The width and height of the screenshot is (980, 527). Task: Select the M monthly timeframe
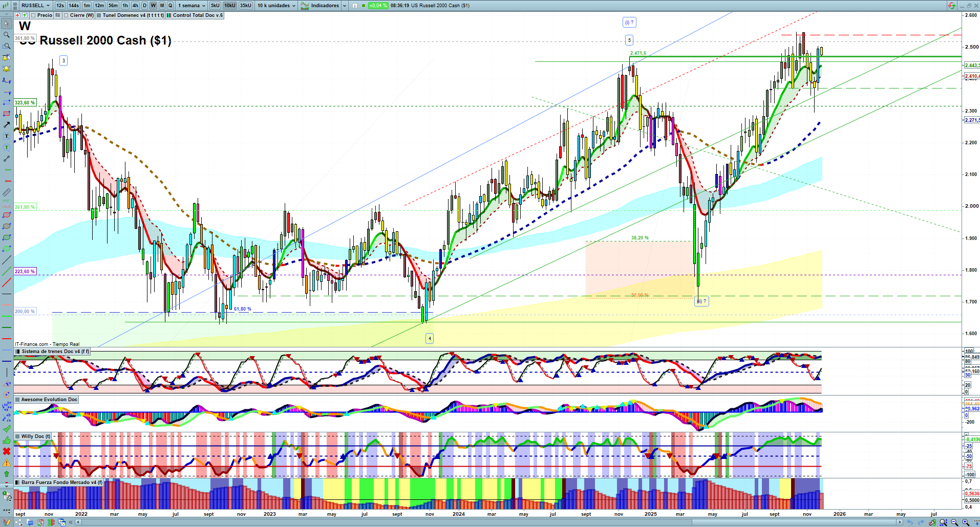pos(162,6)
